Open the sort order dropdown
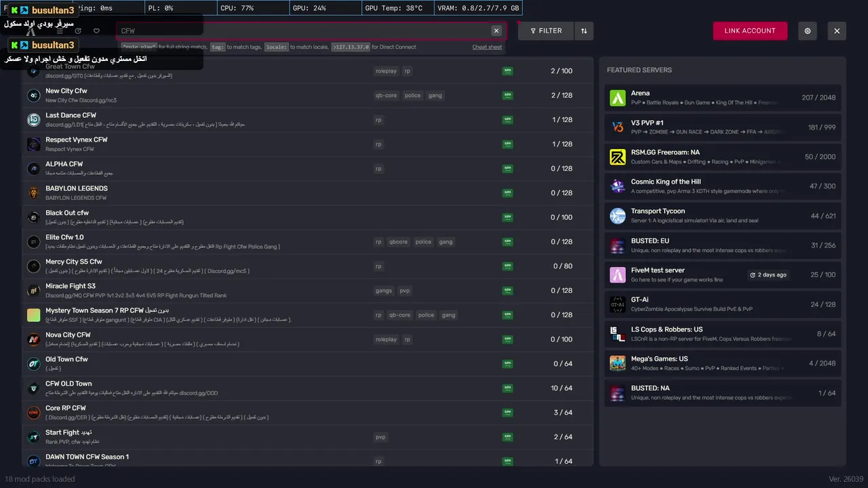 (584, 30)
